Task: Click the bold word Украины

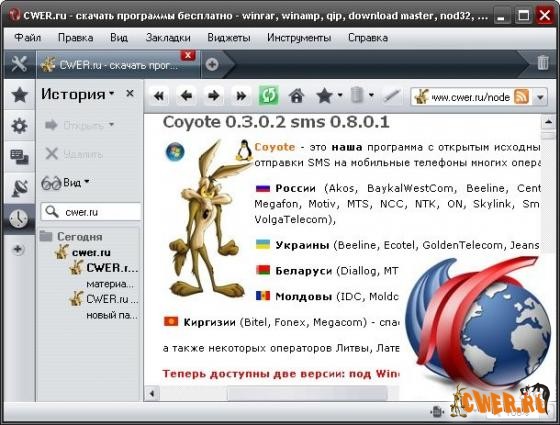Action: (302, 245)
